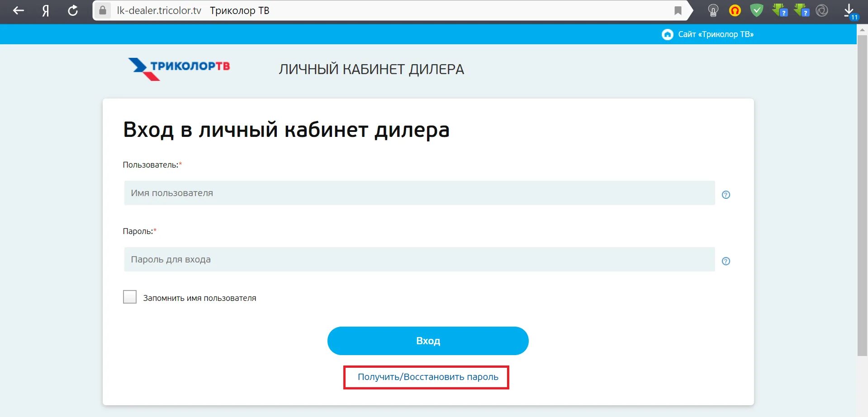Focus the Пароль для входа input field
This screenshot has width=868, height=417.
click(419, 259)
